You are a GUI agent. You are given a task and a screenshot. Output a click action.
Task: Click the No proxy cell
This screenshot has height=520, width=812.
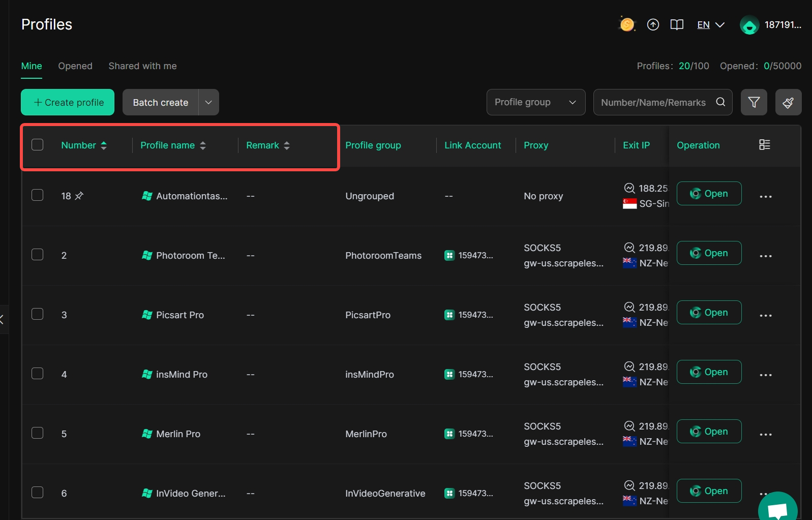pos(544,196)
